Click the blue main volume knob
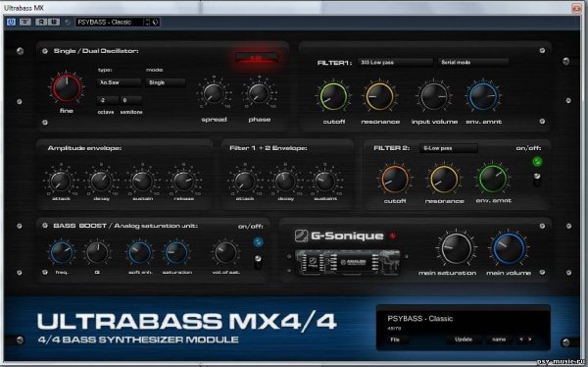Viewport: 588px width, 367px height. click(508, 249)
